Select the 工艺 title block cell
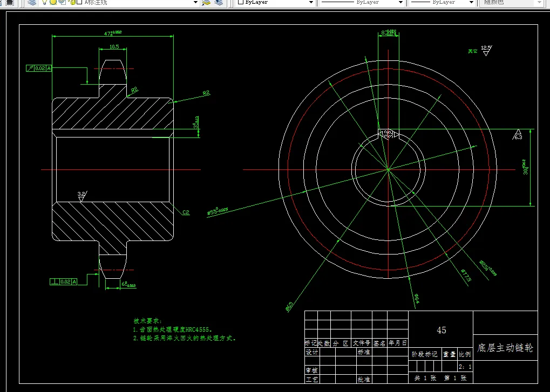The width and height of the screenshot is (550, 392). click(x=312, y=380)
